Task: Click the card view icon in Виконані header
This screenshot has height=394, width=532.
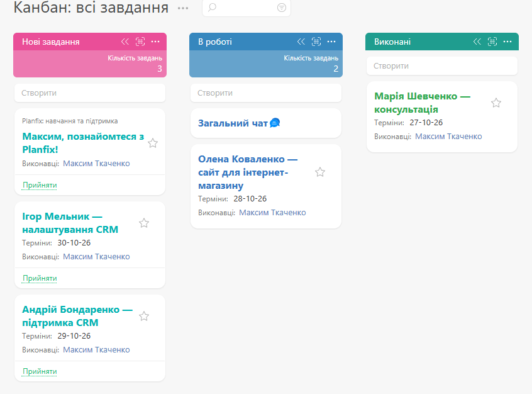Action: tap(492, 42)
